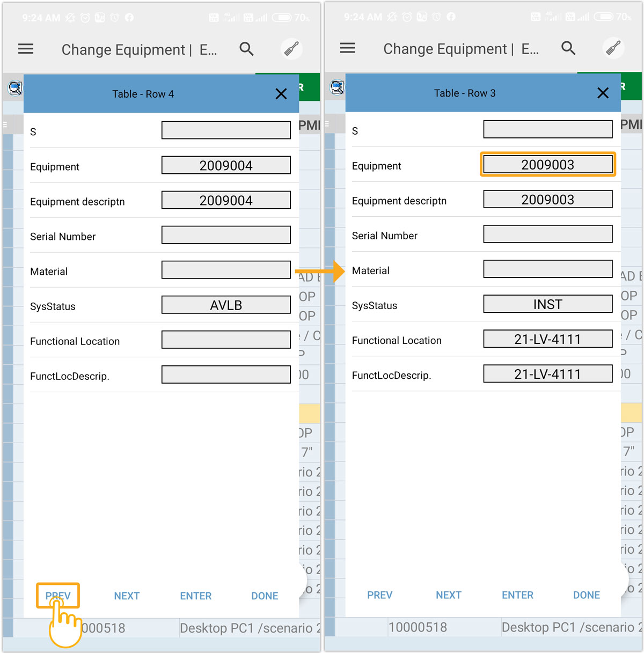Image resolution: width=644 pixels, height=653 pixels.
Task: Tap the brush tool icon in right screen
Action: pyautogui.click(x=613, y=48)
